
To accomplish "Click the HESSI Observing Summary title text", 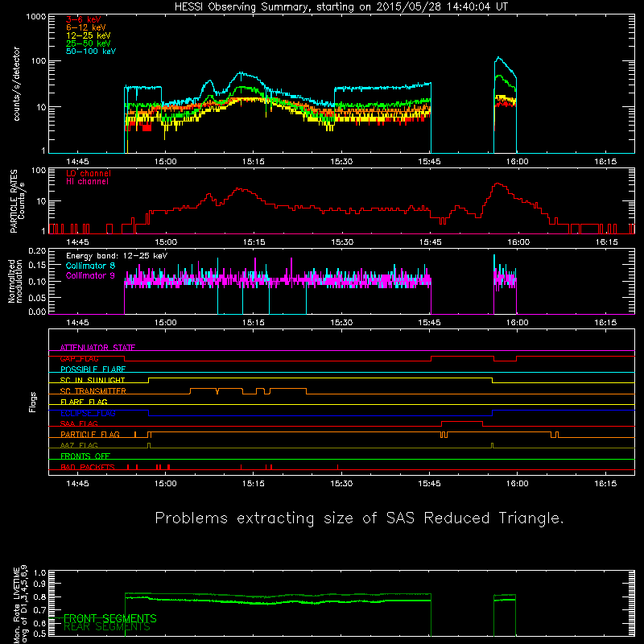I will coord(341,7).
